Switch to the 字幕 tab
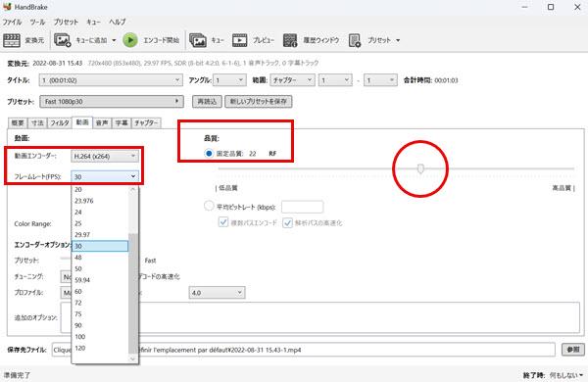The image size is (588, 382). tap(122, 123)
